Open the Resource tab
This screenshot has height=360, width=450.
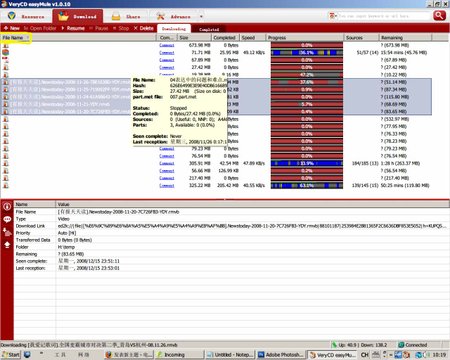[x=27, y=16]
